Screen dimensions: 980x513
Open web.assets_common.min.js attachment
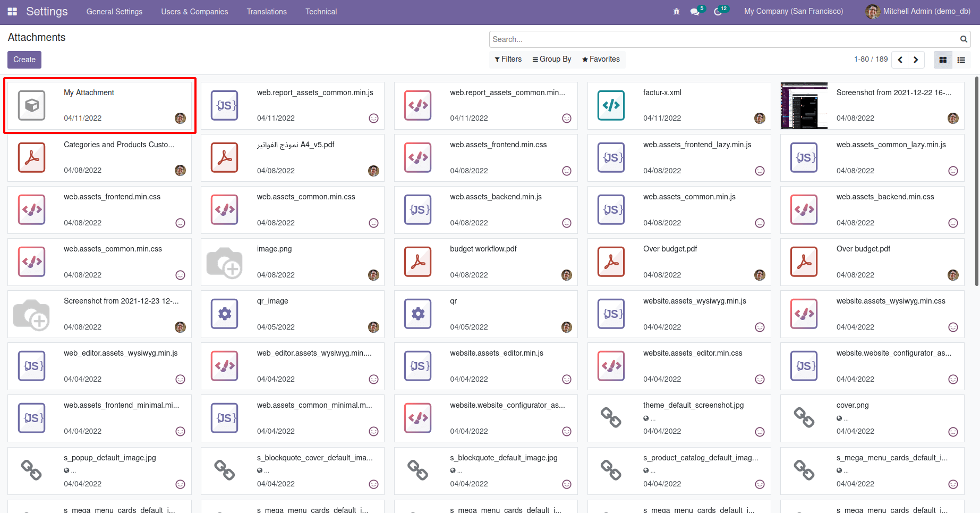[679, 209]
